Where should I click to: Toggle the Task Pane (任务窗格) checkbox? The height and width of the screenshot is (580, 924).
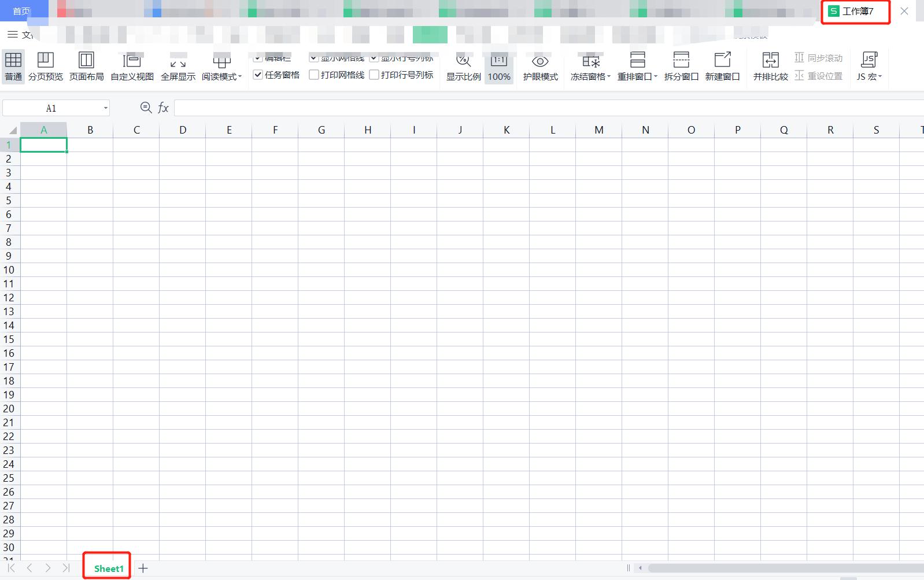pos(258,75)
